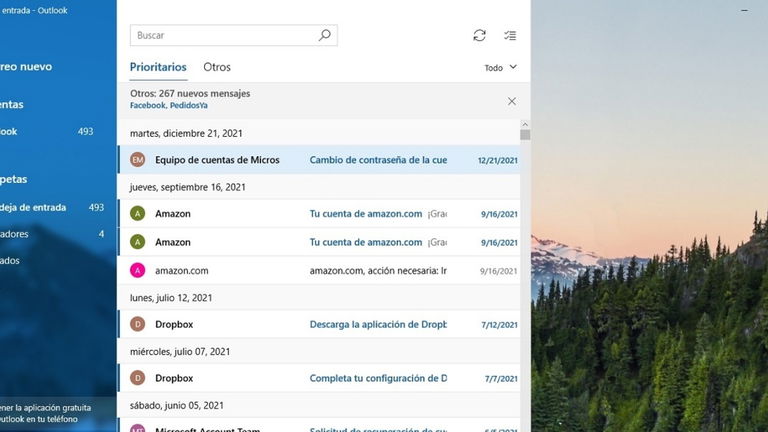768x432 pixels.
Task: Switch to the Prioritarios tab
Action: pyautogui.click(x=158, y=67)
